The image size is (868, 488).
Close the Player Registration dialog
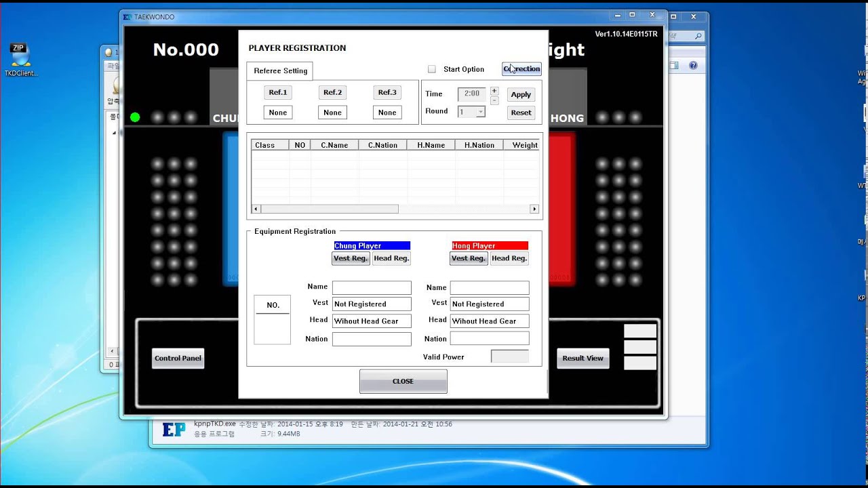pyautogui.click(x=403, y=382)
